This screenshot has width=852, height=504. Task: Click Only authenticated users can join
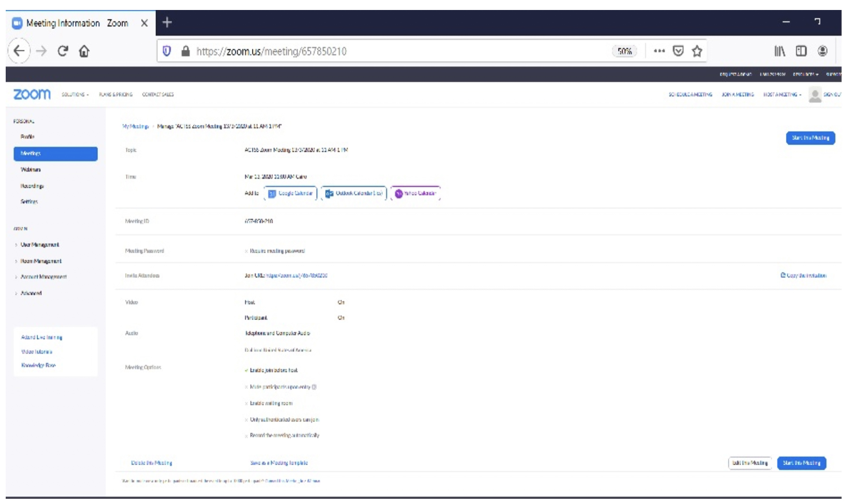[281, 419]
